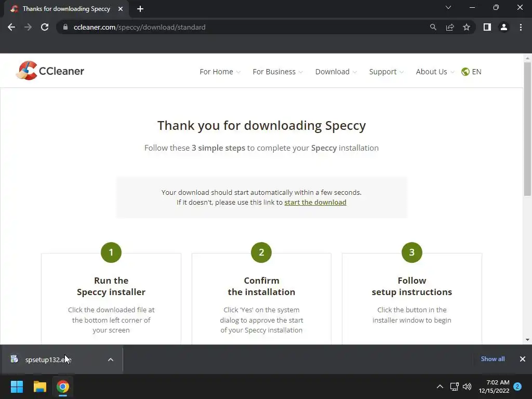This screenshot has width=532, height=399.
Task: Close the downloads bar
Action: [523, 358]
